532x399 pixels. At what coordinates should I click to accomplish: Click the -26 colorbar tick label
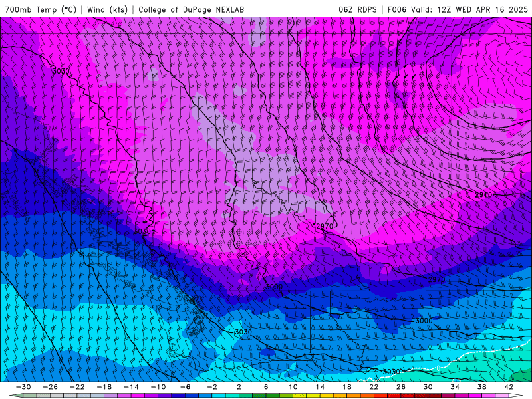click(51, 387)
